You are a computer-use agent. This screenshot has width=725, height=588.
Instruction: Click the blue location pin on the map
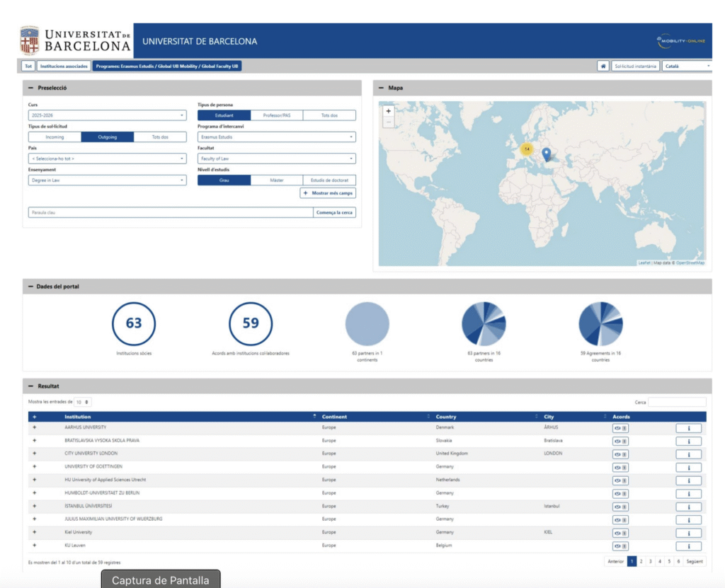pos(546,154)
